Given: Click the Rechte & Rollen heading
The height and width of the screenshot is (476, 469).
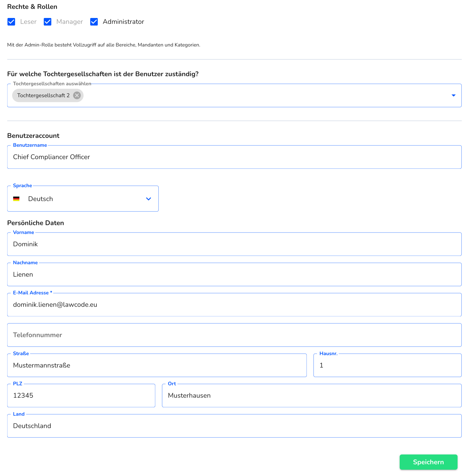Looking at the screenshot, I should [32, 7].
